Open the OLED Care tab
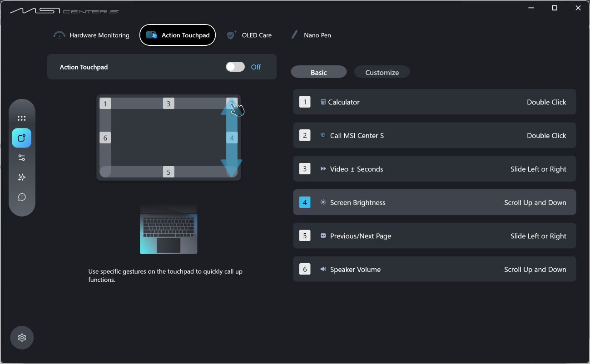Image resolution: width=590 pixels, height=364 pixels. (249, 35)
